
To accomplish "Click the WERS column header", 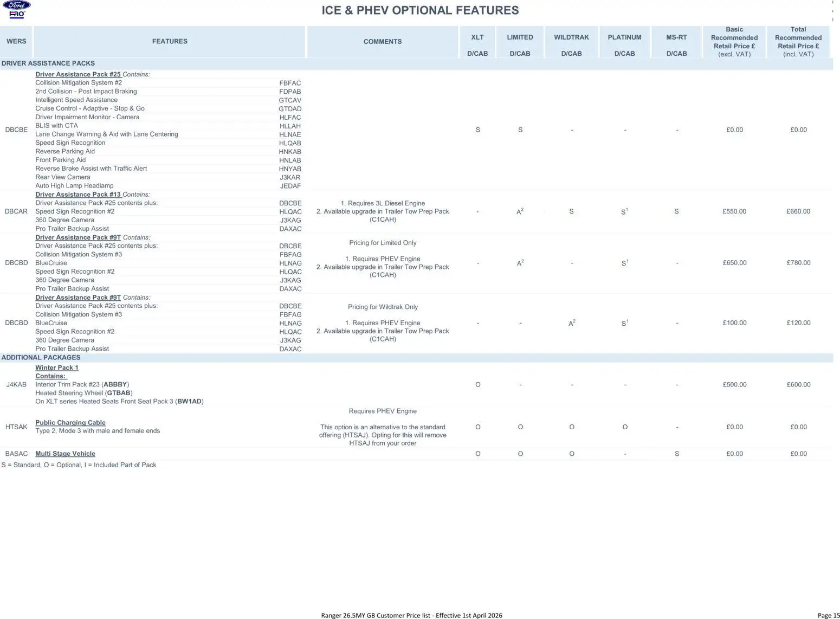I will [x=16, y=41].
